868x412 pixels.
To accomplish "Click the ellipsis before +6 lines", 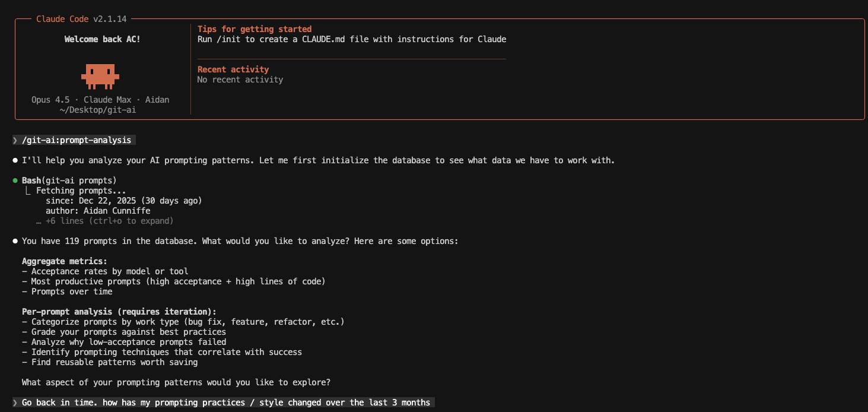I will 39,221.
